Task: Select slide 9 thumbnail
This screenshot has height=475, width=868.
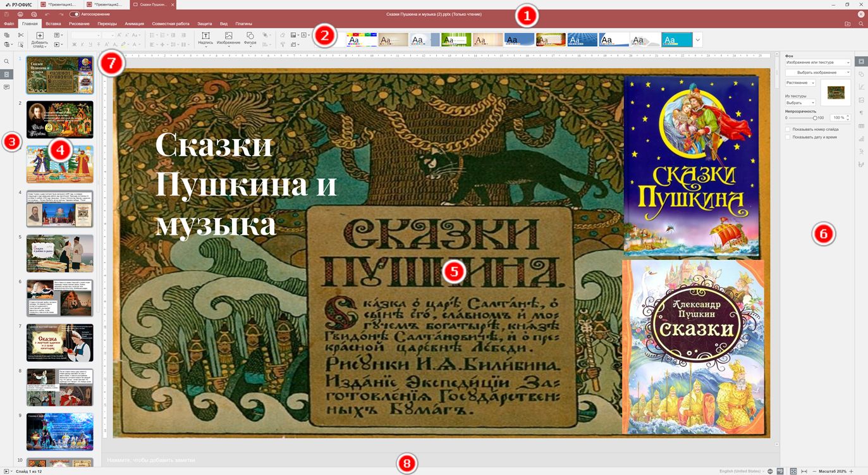Action: (x=59, y=432)
